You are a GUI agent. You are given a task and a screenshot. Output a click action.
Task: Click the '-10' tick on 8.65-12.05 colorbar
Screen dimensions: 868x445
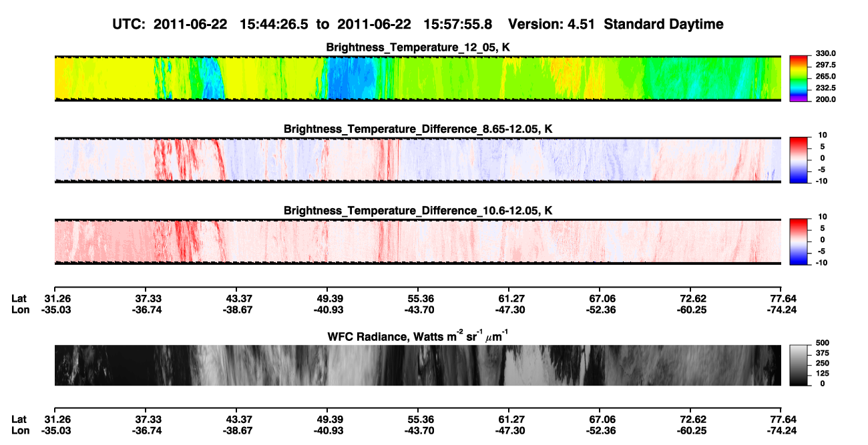[821, 181]
